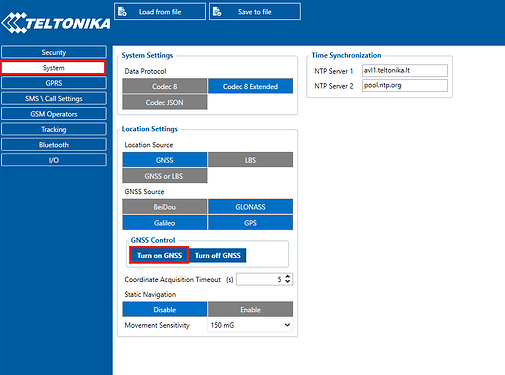Click the Load from file document icon
The width and height of the screenshot is (505, 375).
tap(122, 12)
